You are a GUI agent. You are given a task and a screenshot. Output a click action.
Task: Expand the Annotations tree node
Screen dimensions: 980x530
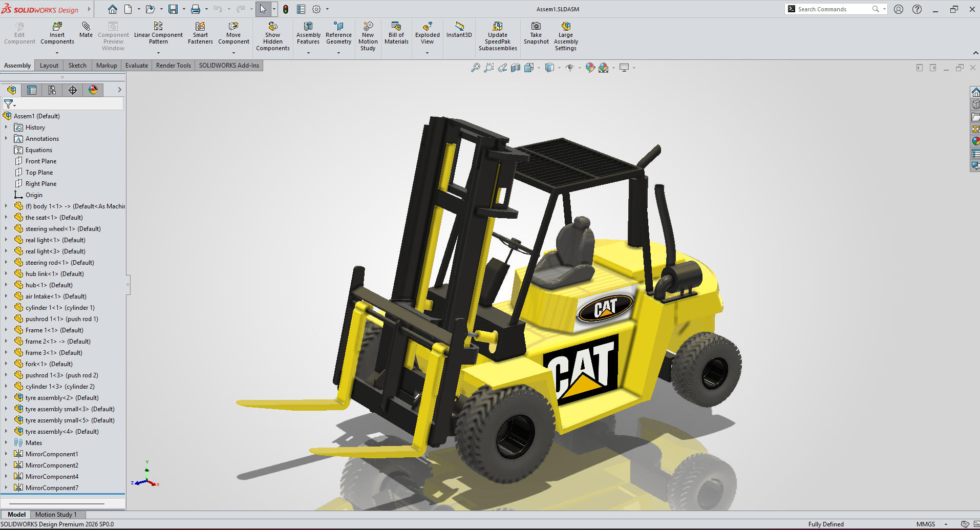[x=6, y=139]
